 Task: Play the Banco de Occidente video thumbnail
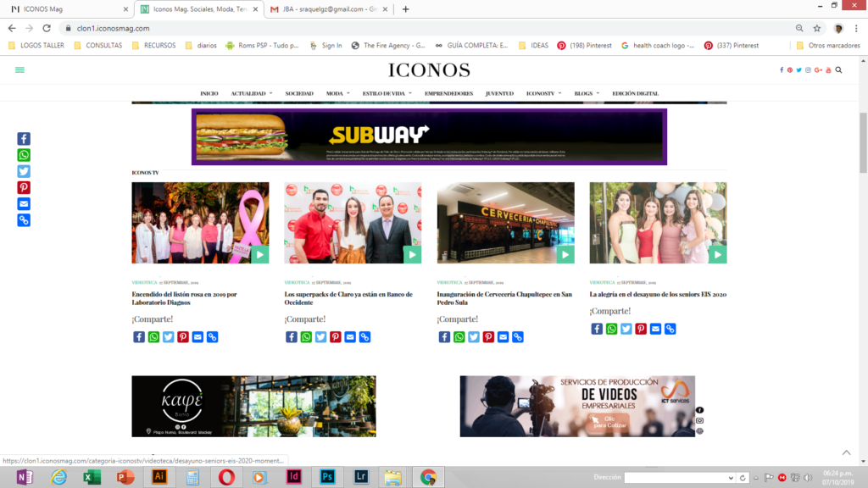pyautogui.click(x=413, y=253)
